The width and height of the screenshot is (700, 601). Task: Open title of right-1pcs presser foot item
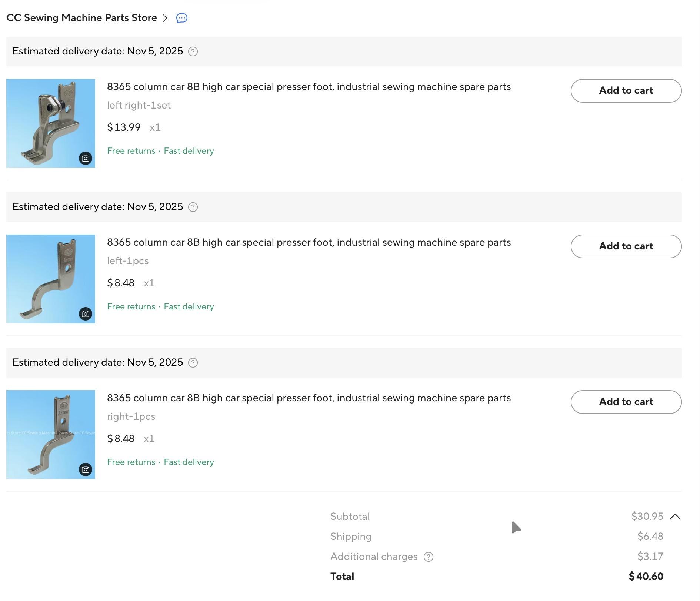click(x=309, y=398)
